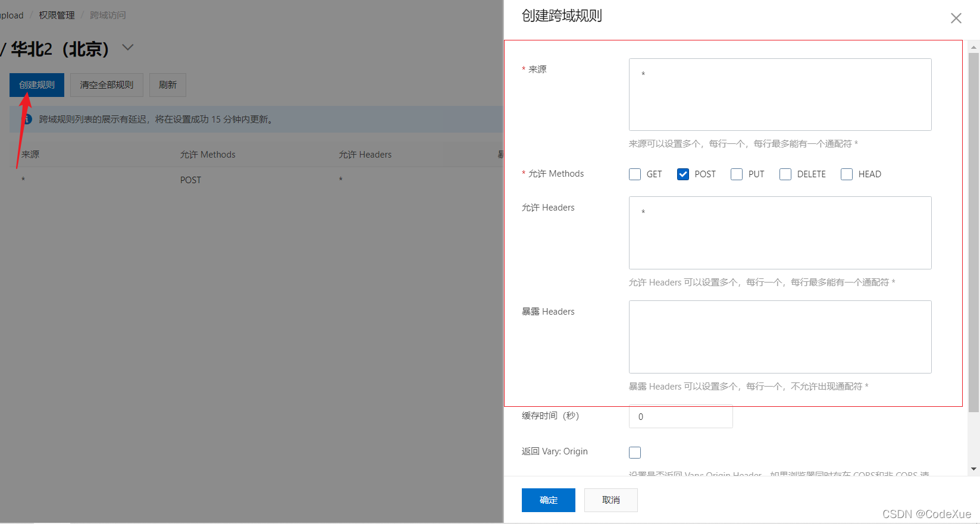Image resolution: width=980 pixels, height=524 pixels.
Task: Click the 暴露 Headers 不允许出现通配符 hint
Action: 749,387
